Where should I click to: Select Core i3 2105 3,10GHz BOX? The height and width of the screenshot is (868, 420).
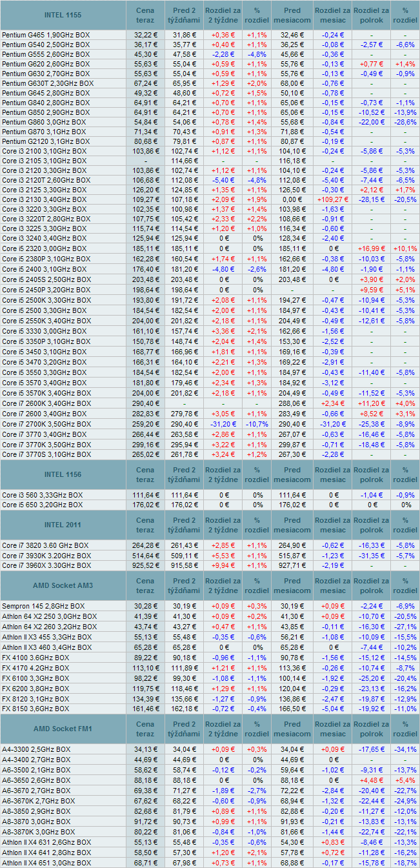pos(44,161)
